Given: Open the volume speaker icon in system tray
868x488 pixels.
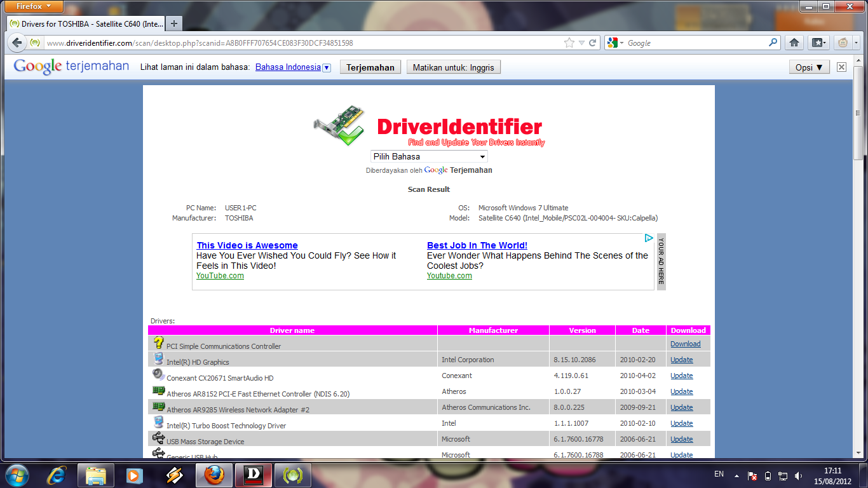Looking at the screenshot, I should click(x=798, y=475).
